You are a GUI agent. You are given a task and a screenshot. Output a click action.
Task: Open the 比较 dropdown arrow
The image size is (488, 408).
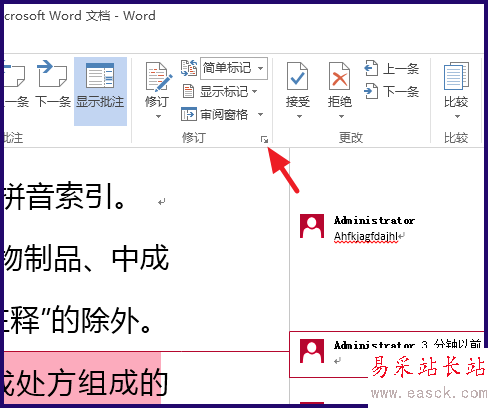[457, 116]
